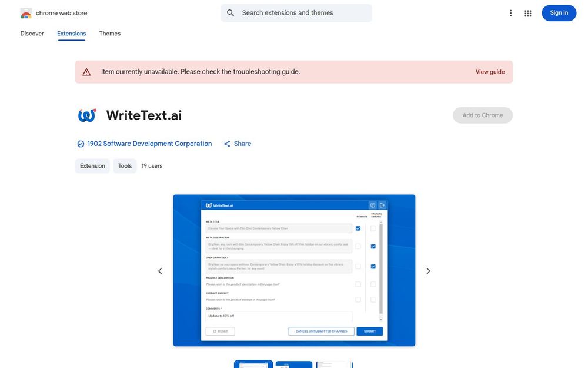Click the '19 users' count text
588x368 pixels.
[x=152, y=166]
